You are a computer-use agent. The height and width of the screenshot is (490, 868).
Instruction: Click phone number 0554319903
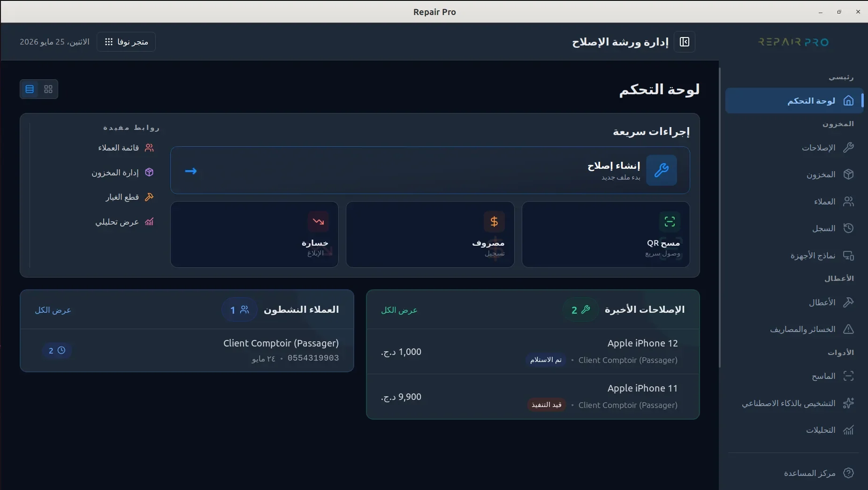pos(313,358)
